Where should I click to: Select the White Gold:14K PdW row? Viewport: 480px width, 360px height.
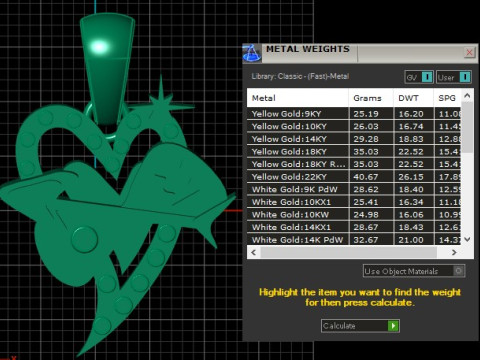(354, 240)
